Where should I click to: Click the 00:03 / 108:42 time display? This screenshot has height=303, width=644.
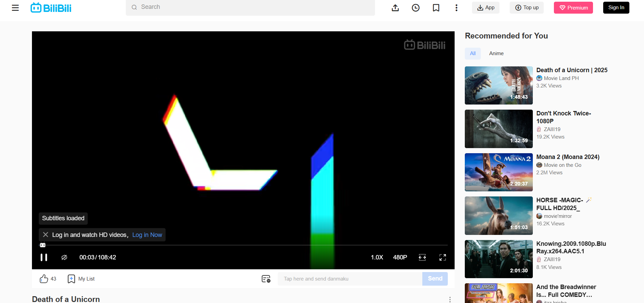98,257
